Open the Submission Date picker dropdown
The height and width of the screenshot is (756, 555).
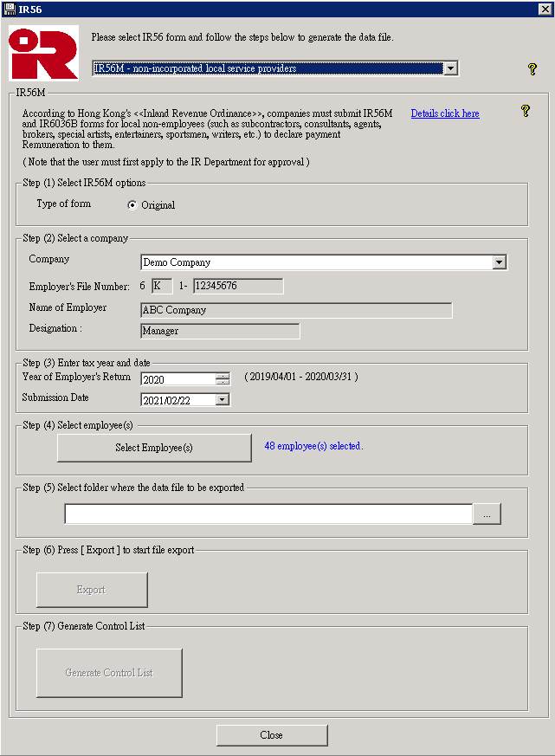pyautogui.click(x=223, y=400)
